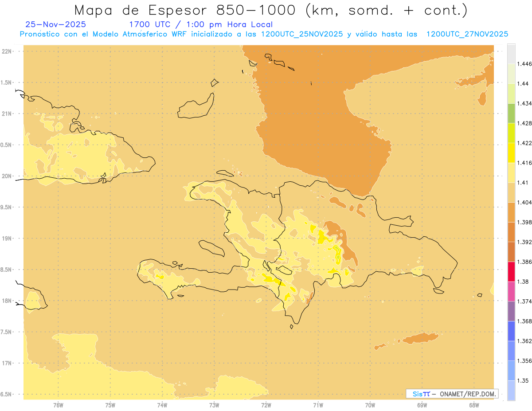Select the date label '25-Nov-2025'
Image resolution: width=532 pixels, height=411 pixels.
click(x=56, y=24)
